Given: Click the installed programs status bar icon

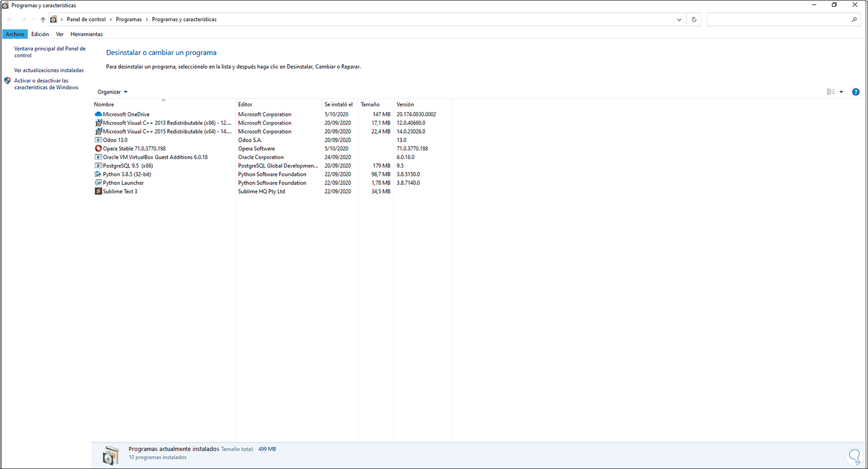Looking at the screenshot, I should click(x=111, y=456).
